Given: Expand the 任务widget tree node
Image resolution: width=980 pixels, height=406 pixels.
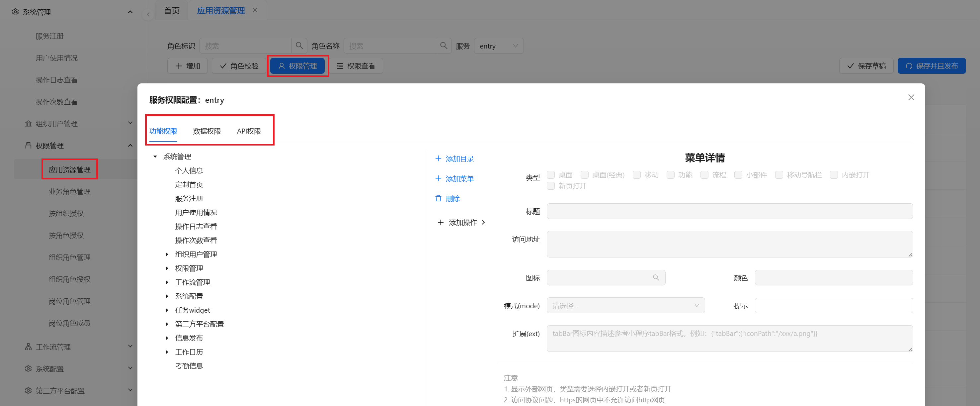Looking at the screenshot, I should (167, 310).
